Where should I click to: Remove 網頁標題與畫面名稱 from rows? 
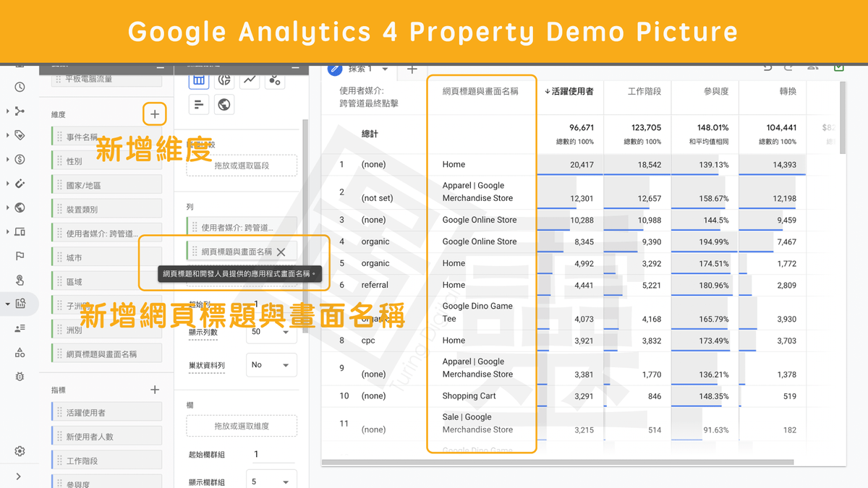tap(281, 252)
